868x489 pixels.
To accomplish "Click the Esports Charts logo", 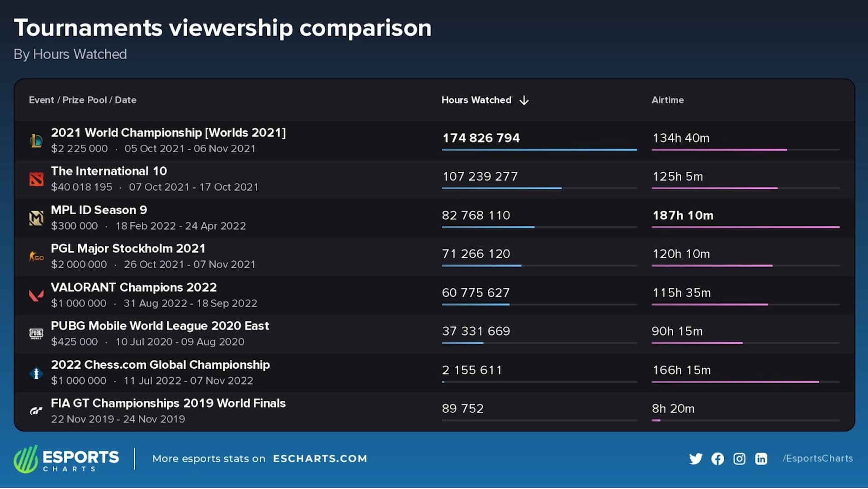I will (x=66, y=459).
